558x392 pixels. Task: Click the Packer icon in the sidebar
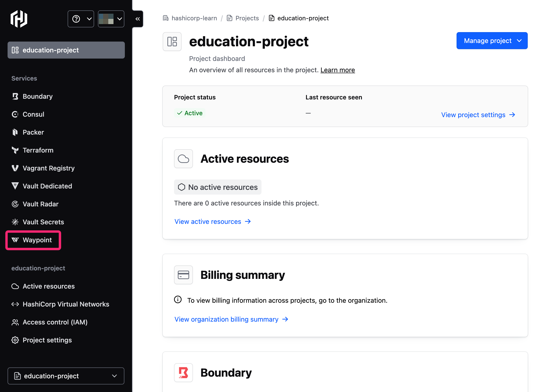click(x=15, y=132)
